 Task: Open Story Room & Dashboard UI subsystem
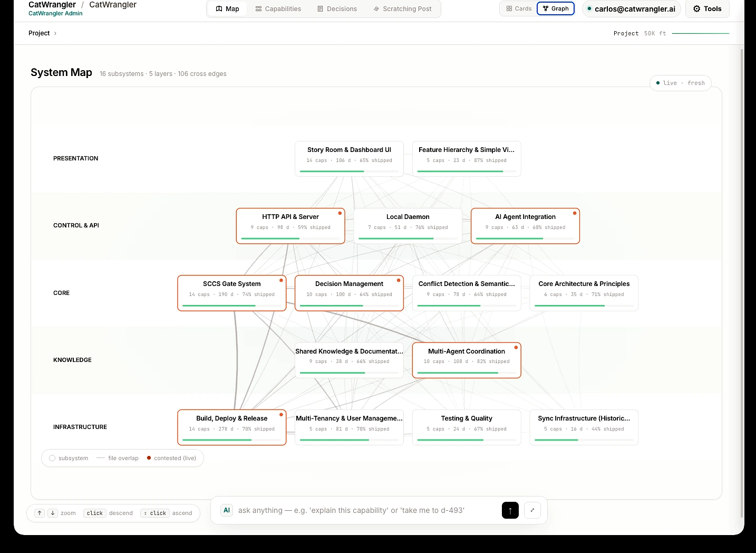349,158
